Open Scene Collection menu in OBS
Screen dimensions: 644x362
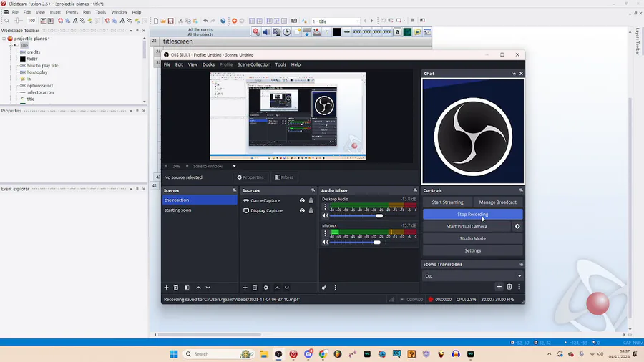click(254, 64)
